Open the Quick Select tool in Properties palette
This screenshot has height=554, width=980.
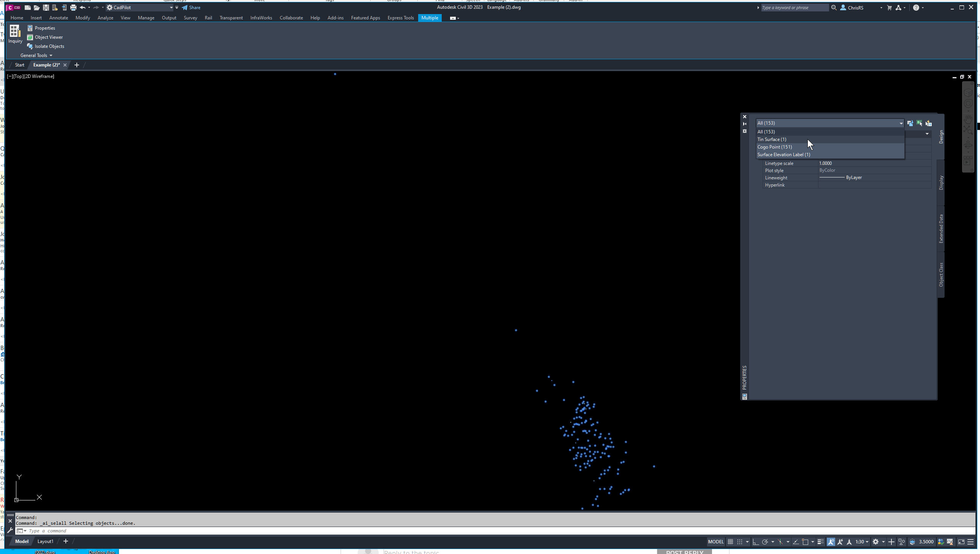(x=929, y=123)
